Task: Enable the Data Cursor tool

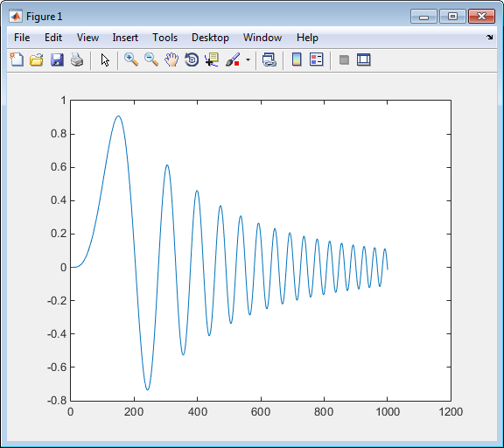Action: click(212, 59)
